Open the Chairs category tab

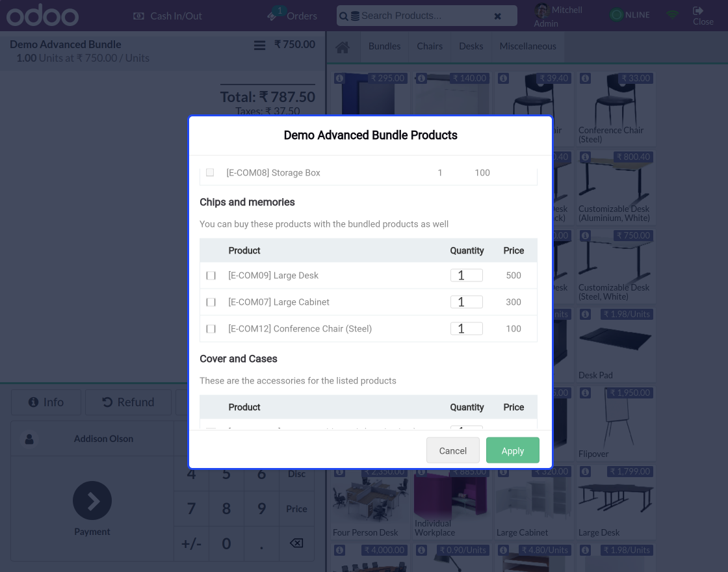click(x=430, y=46)
